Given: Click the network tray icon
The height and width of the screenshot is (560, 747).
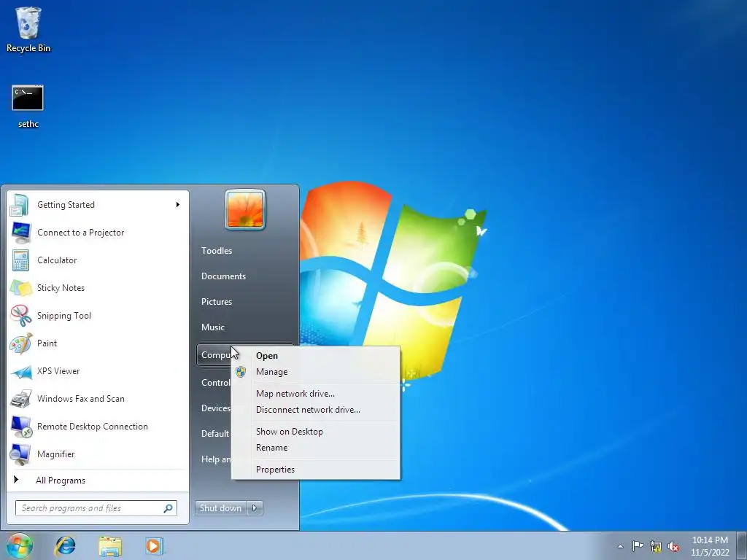Looking at the screenshot, I should pyautogui.click(x=656, y=547).
